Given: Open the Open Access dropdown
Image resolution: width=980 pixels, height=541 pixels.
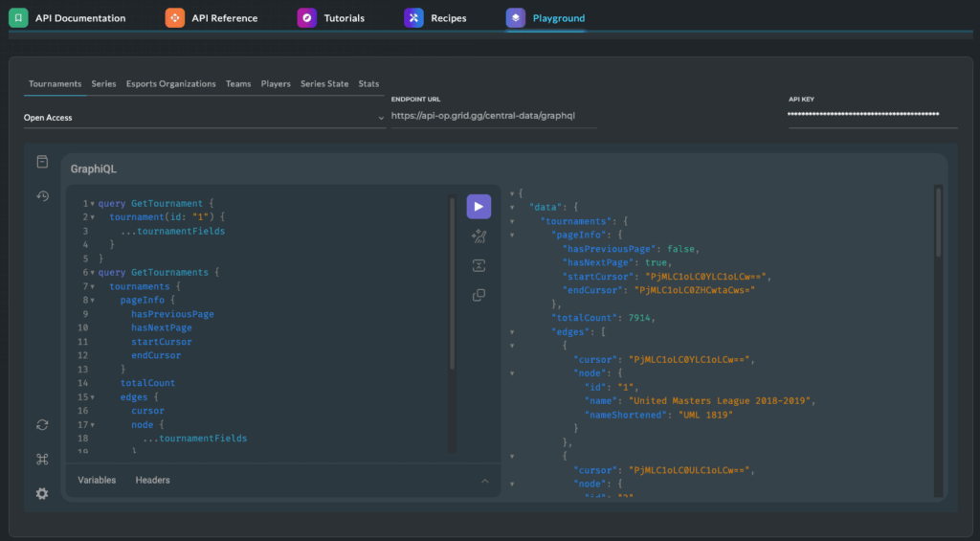Looking at the screenshot, I should point(204,118).
